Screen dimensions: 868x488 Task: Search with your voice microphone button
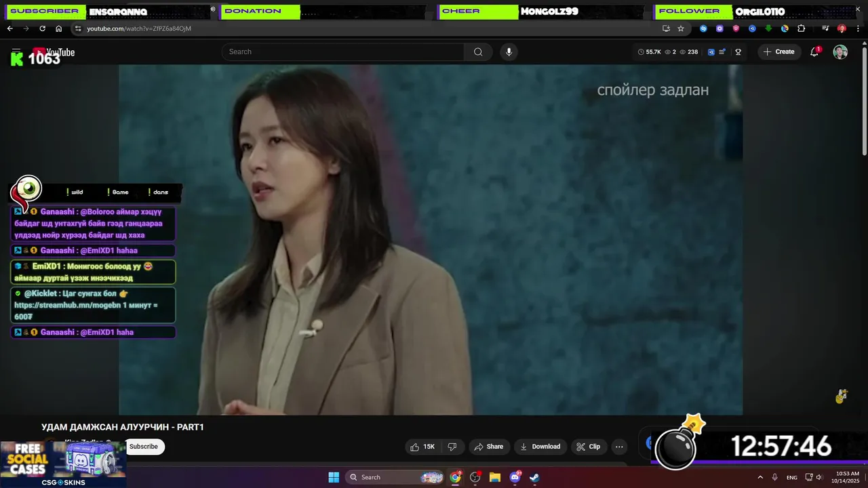pos(509,52)
